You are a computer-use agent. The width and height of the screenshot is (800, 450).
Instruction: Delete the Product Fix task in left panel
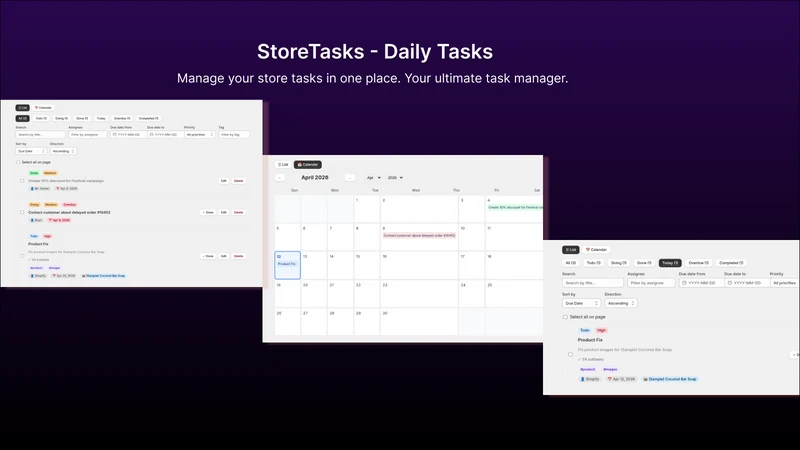(x=238, y=256)
